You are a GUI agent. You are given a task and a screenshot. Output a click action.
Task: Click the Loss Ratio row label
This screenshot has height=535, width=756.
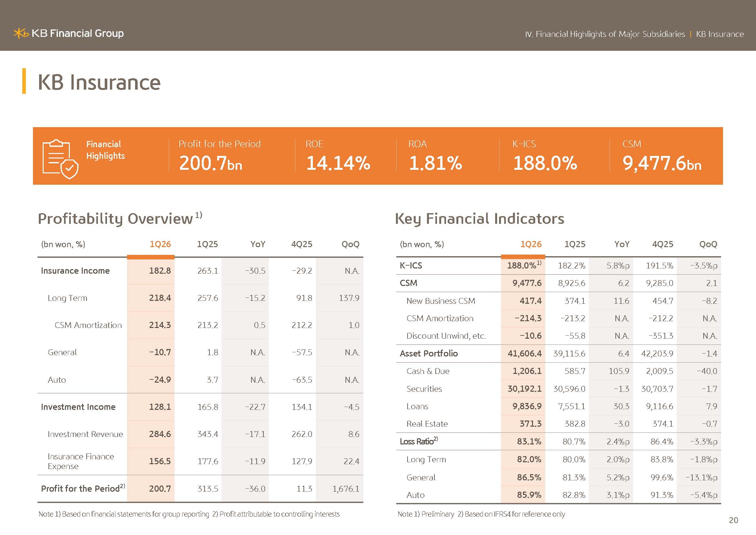coord(419,441)
